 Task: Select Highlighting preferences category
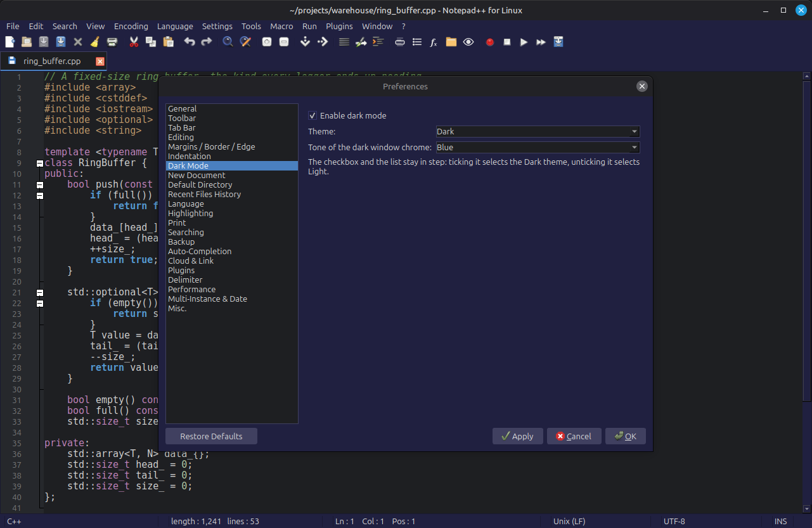[231, 214]
